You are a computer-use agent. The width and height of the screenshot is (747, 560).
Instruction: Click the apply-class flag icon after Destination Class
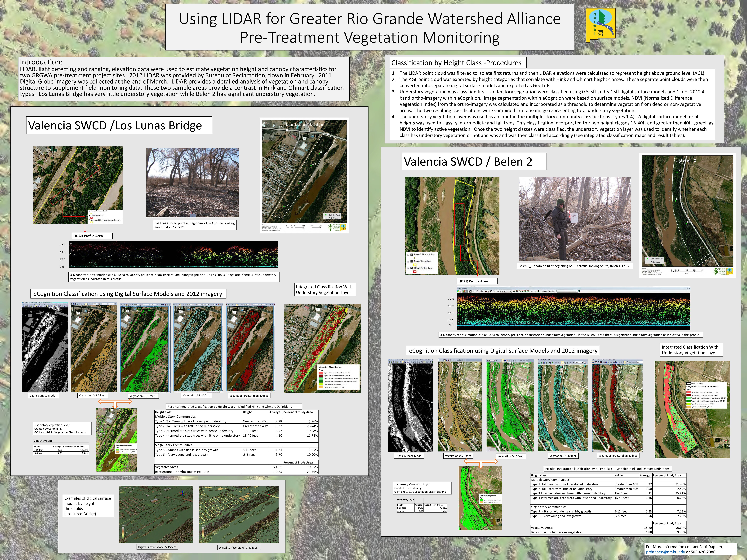(x=579, y=291)
